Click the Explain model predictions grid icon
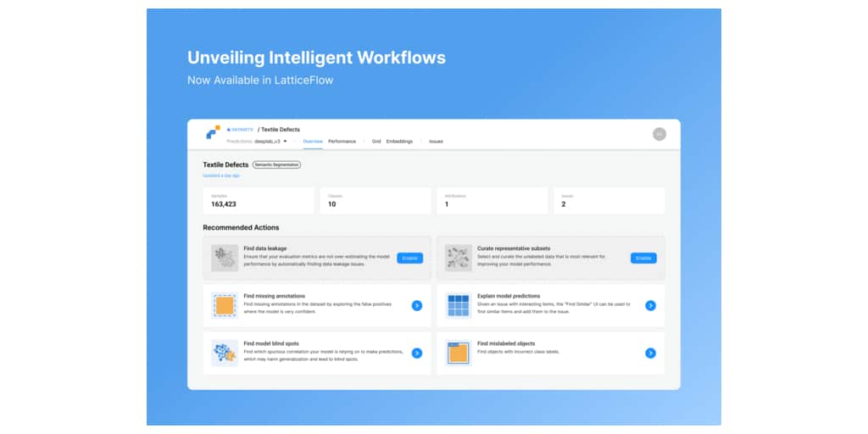 459,305
